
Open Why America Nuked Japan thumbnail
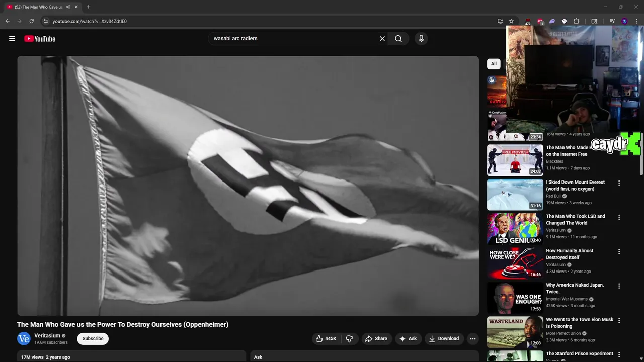coord(515,298)
